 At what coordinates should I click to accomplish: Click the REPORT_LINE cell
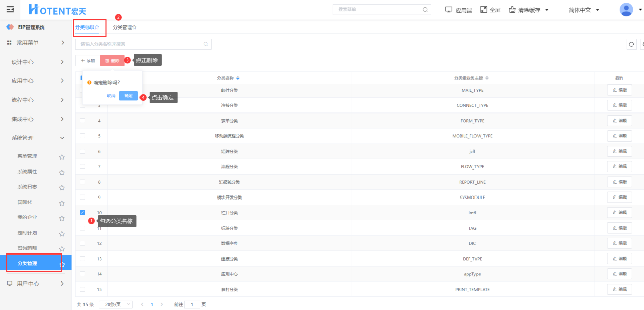472,182
